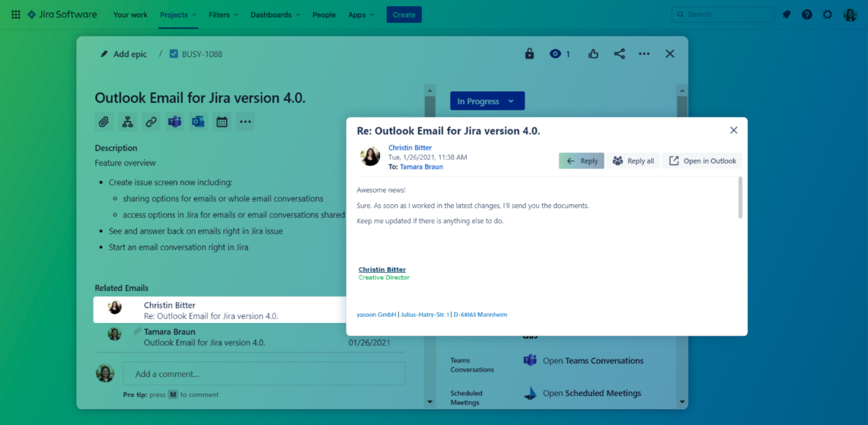Open the issue actions ellipsis menu
This screenshot has height=425, width=868.
click(x=644, y=54)
